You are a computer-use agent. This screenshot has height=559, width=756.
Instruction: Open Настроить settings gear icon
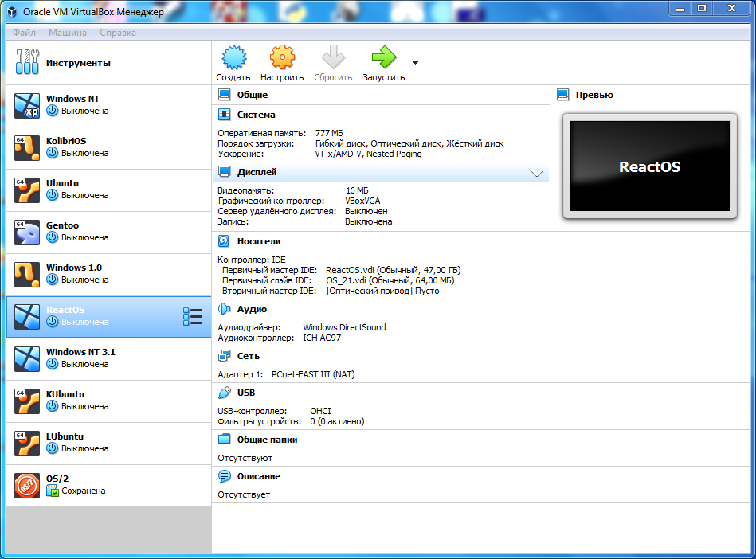click(282, 58)
